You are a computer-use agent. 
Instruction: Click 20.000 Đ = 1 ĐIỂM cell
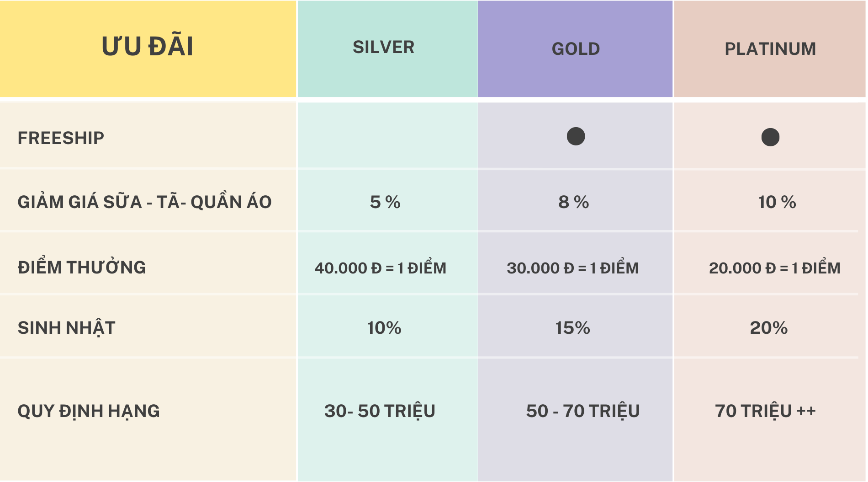point(775,268)
